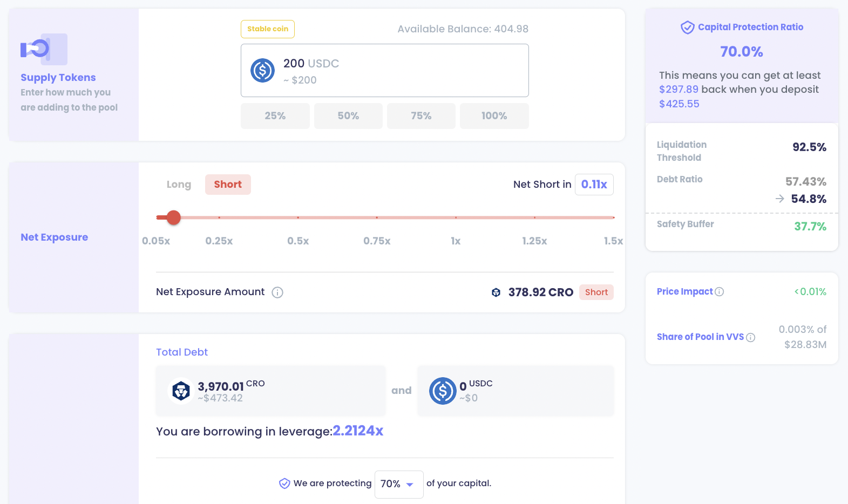Click the Price Impact info icon
This screenshot has width=848, height=504.
tap(719, 292)
